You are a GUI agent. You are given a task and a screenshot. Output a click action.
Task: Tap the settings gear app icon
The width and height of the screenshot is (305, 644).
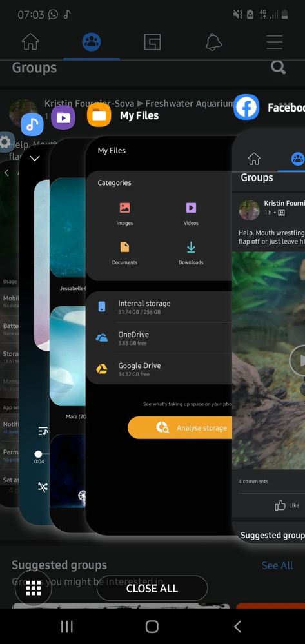[5, 142]
